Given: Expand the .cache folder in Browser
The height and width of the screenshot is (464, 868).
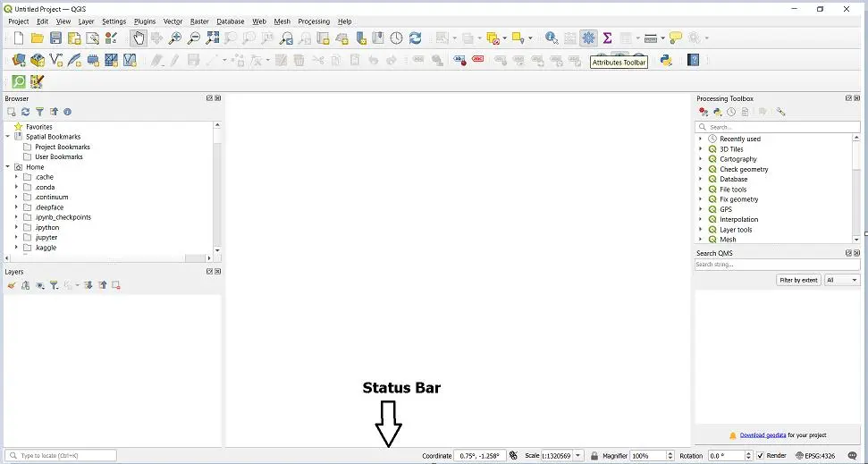Looking at the screenshot, I should pos(16,177).
